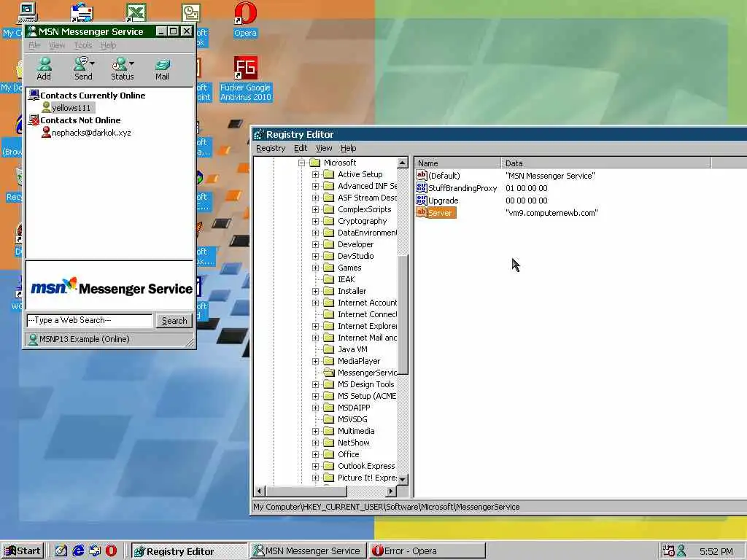Open the File menu in MSN Messenger

point(34,45)
